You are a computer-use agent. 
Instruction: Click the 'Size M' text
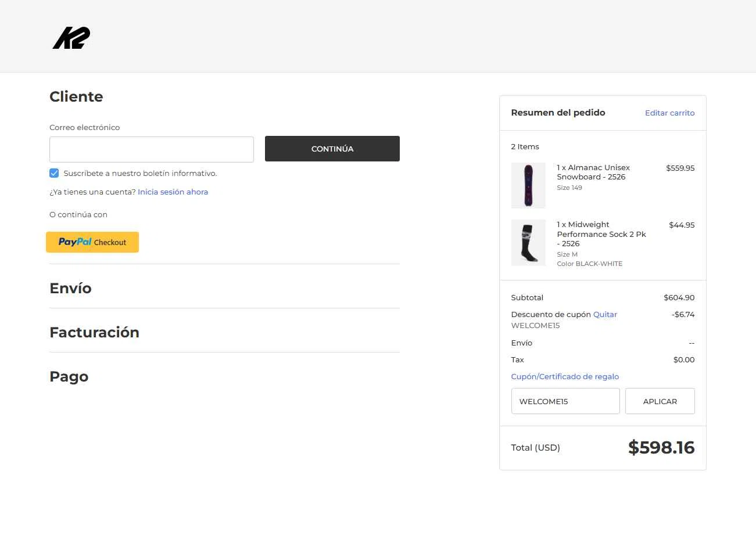click(x=567, y=254)
